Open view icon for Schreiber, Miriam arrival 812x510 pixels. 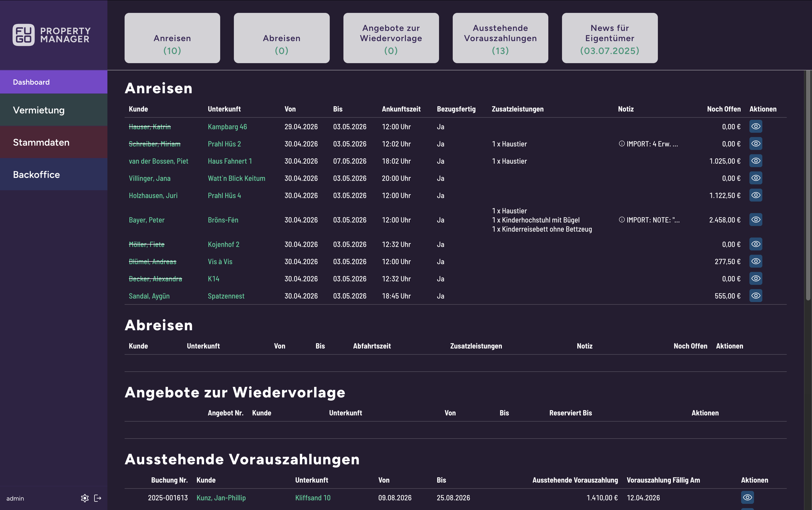coord(756,144)
